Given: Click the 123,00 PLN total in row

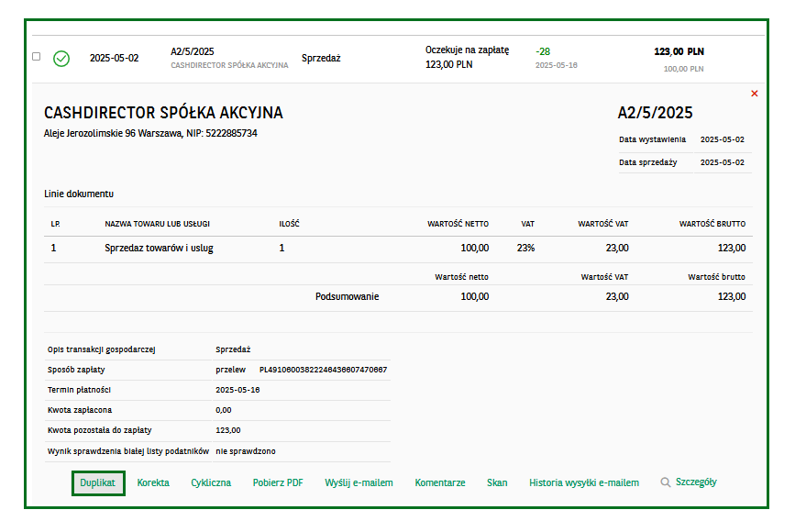Looking at the screenshot, I should pyautogui.click(x=679, y=51).
